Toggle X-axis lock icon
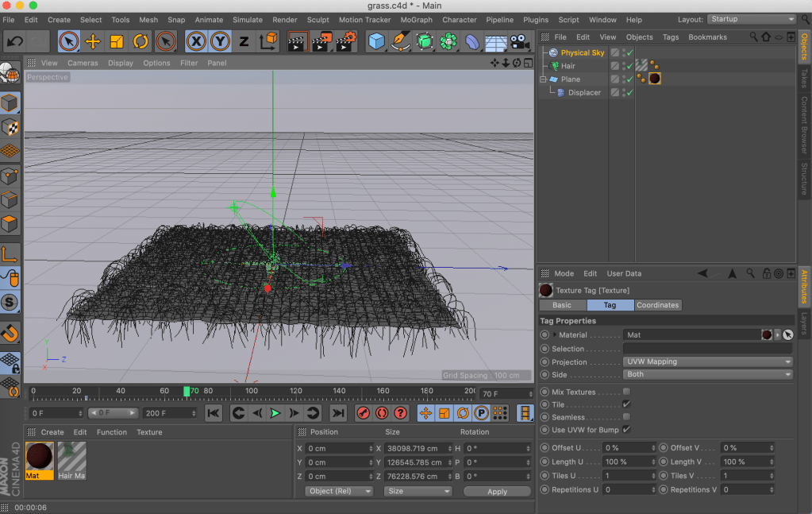 [196, 41]
